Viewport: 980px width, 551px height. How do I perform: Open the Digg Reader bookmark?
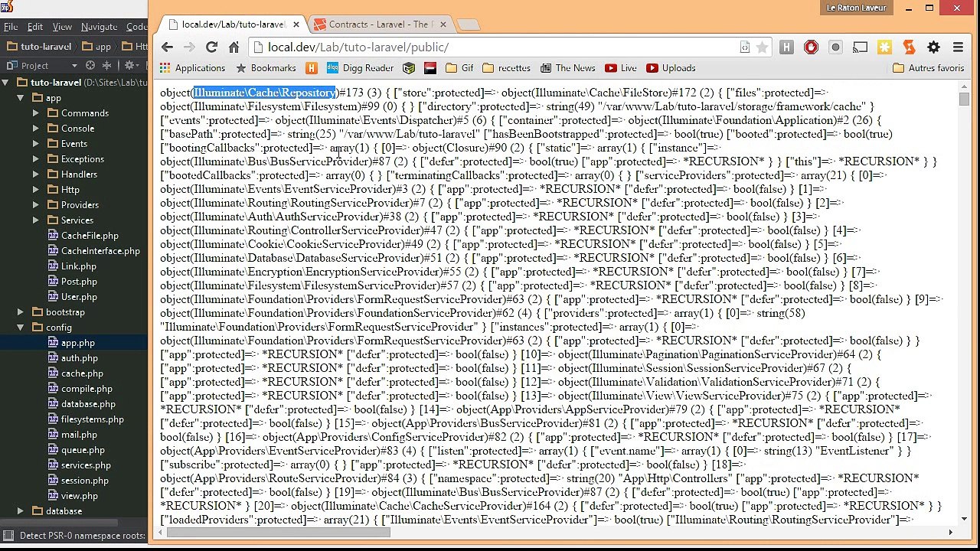(360, 68)
